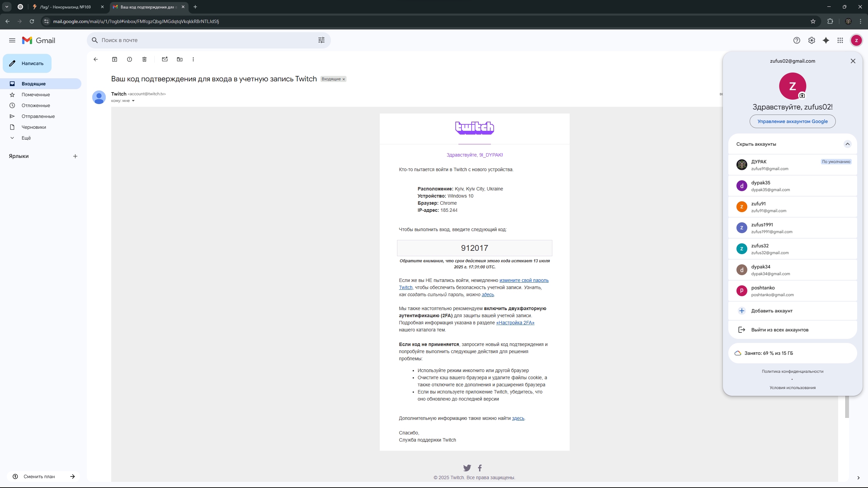Open Входящие folder

41,84
